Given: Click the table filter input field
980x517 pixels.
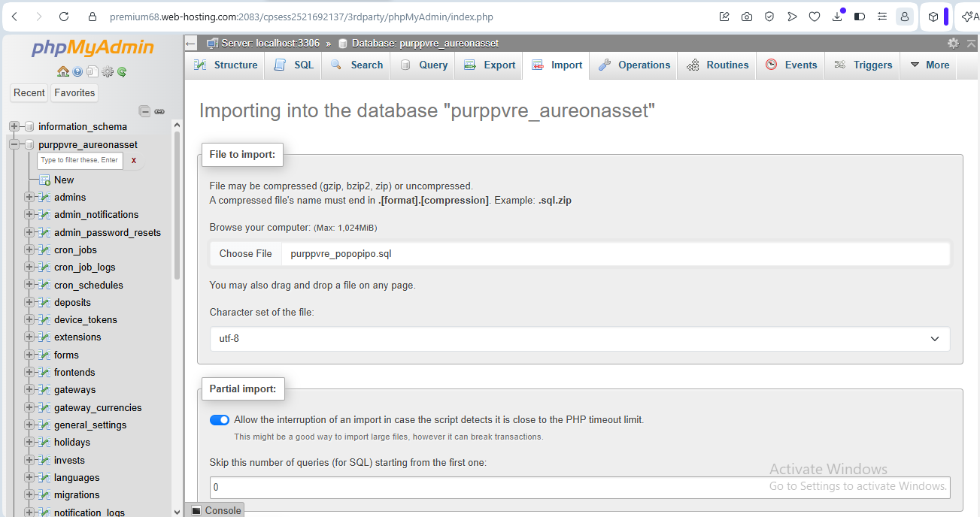Looking at the screenshot, I should point(80,160).
